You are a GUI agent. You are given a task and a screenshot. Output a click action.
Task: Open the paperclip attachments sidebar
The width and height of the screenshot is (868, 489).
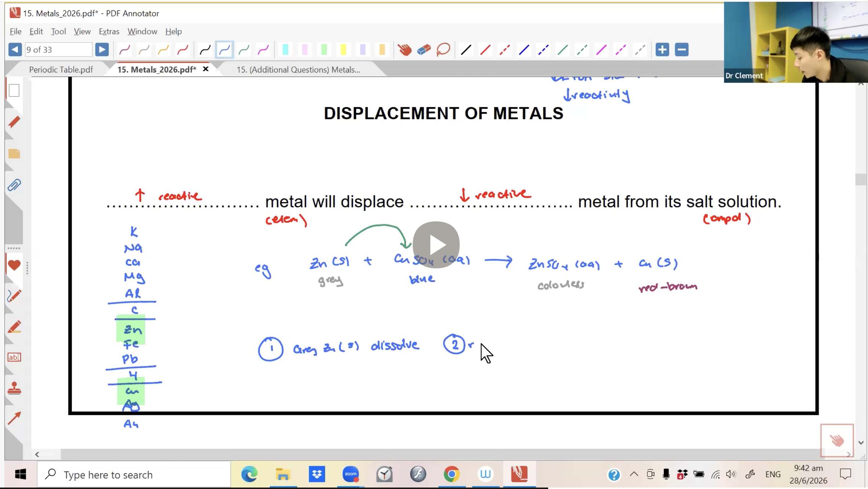(x=14, y=185)
